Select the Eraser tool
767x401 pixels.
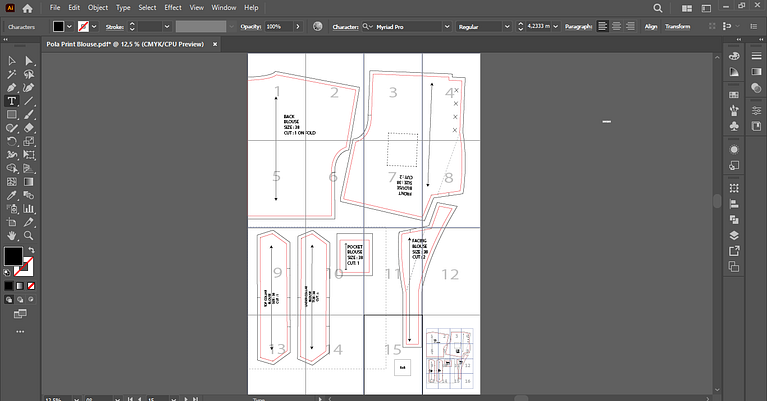coord(28,128)
